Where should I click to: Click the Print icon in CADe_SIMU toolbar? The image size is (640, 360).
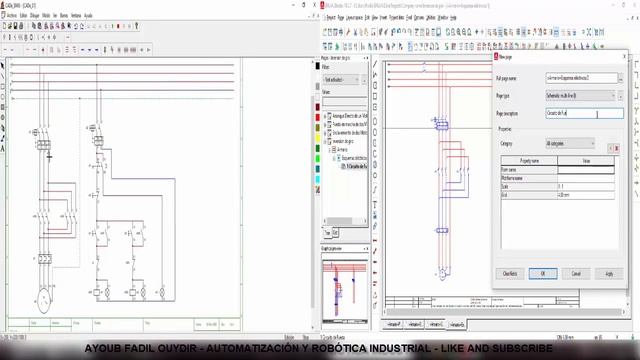(x=21, y=26)
